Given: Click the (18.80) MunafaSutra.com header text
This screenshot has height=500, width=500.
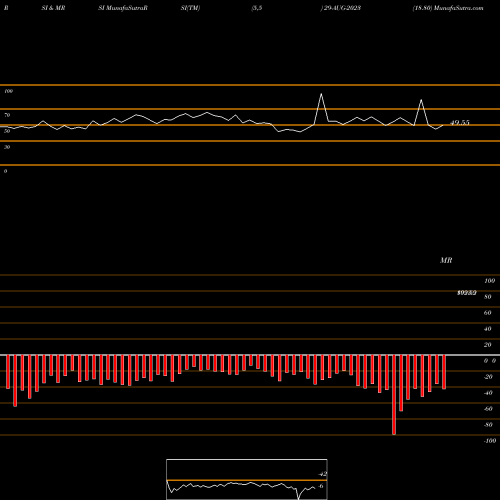Looking at the screenshot, I should 448,8.
